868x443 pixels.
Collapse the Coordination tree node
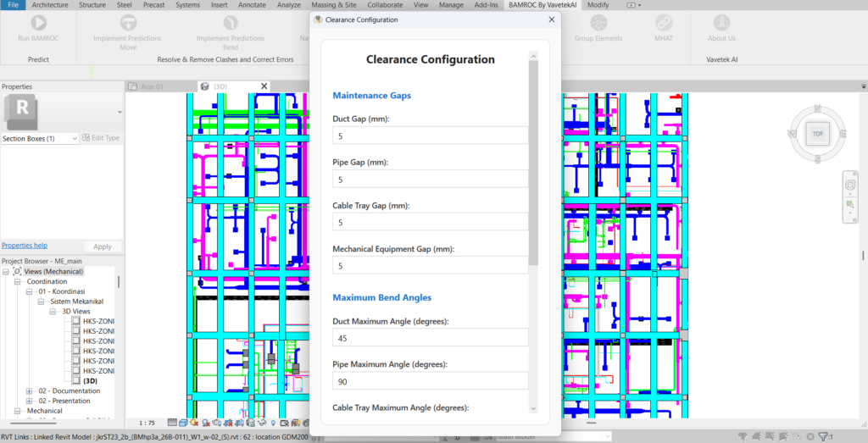click(x=17, y=281)
